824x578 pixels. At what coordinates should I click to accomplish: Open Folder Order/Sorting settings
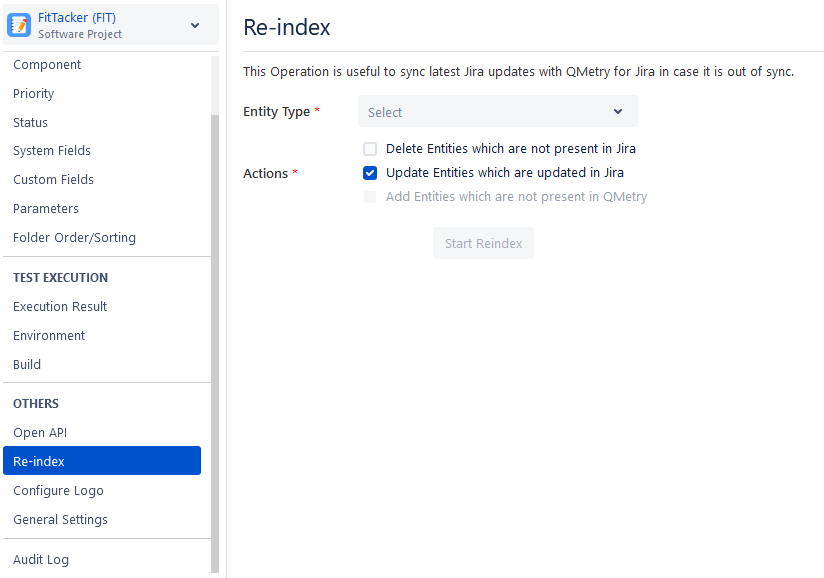[x=75, y=238]
